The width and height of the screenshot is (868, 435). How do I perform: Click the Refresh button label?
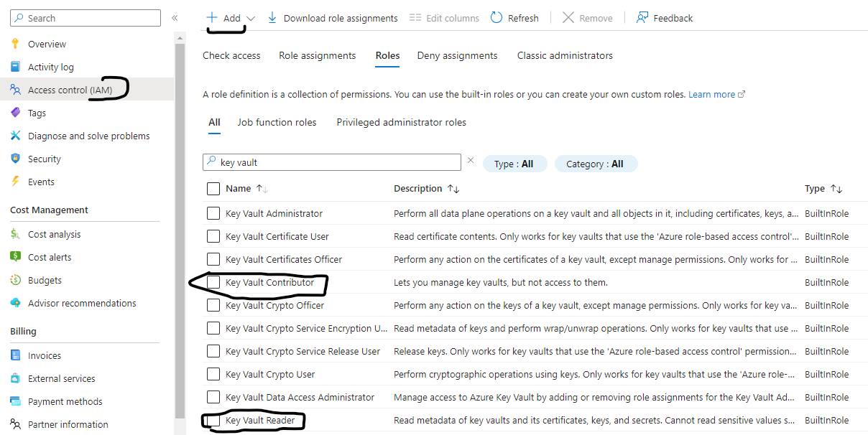click(523, 18)
